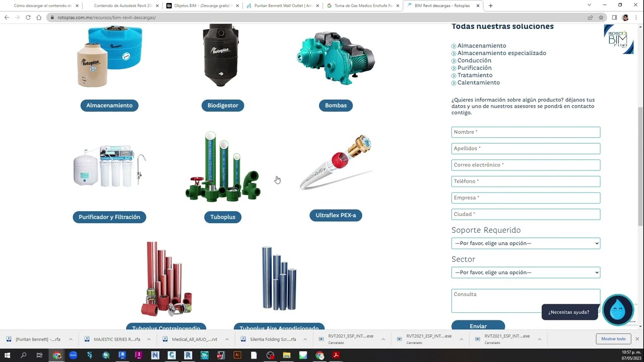Click the address bar URL

(x=107, y=18)
